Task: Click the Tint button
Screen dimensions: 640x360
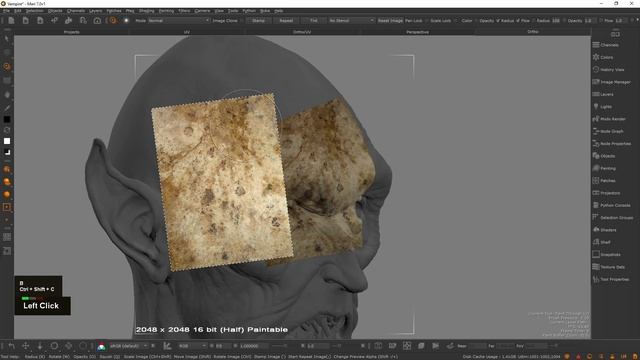Action: (x=313, y=20)
